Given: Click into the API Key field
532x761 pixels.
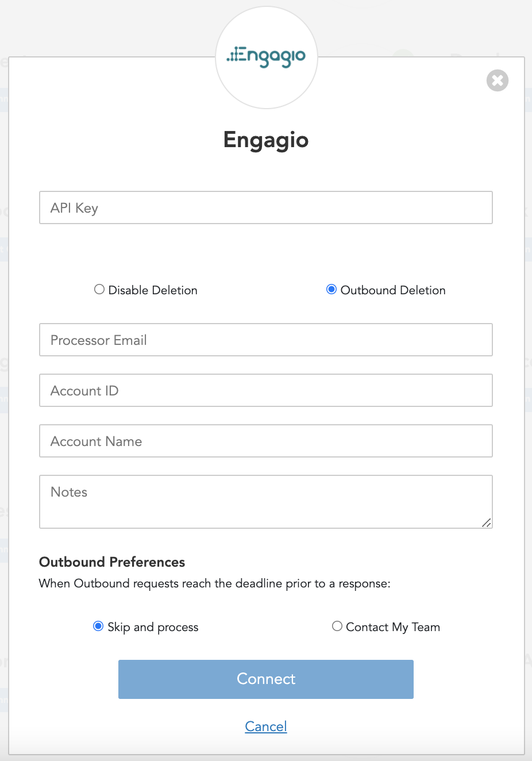Looking at the screenshot, I should [266, 207].
